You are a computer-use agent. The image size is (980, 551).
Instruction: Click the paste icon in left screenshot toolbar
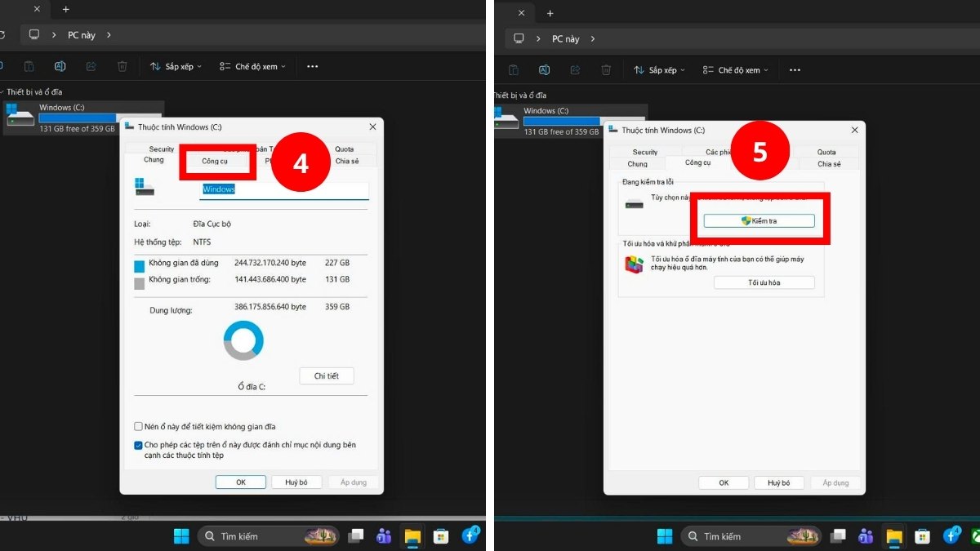pos(29,66)
